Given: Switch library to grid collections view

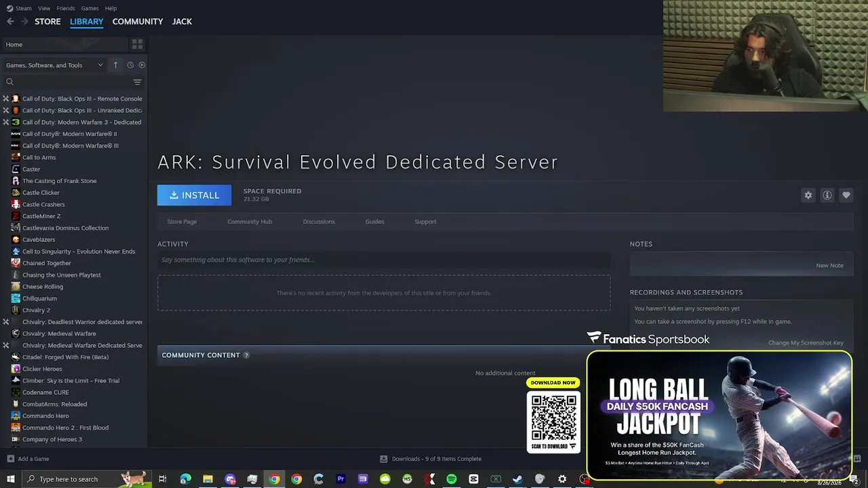Looking at the screenshot, I should (x=137, y=45).
